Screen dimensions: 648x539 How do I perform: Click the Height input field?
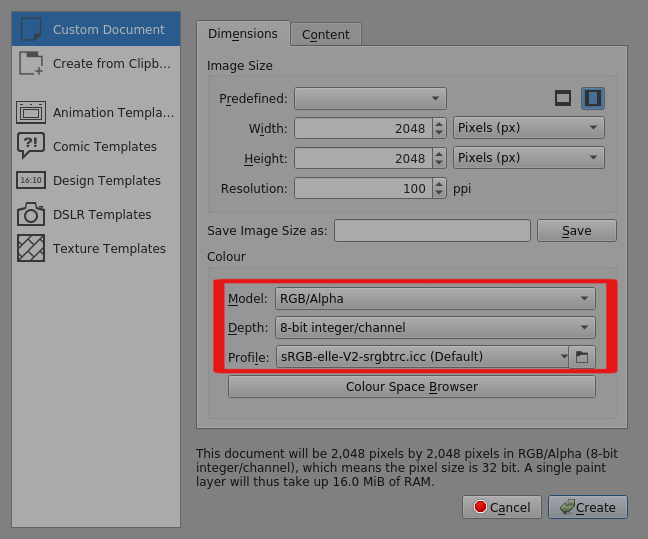[x=364, y=158]
